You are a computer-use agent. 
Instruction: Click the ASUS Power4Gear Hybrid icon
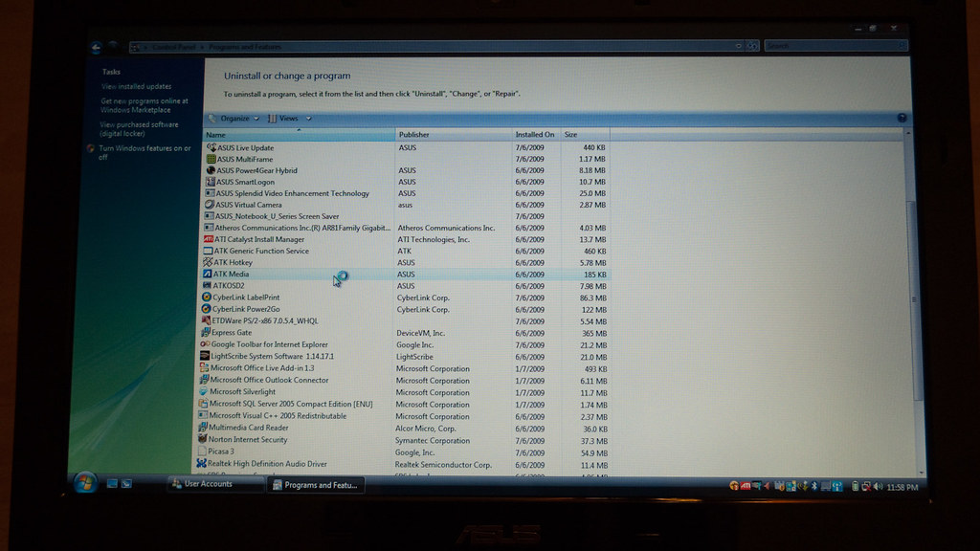(211, 170)
